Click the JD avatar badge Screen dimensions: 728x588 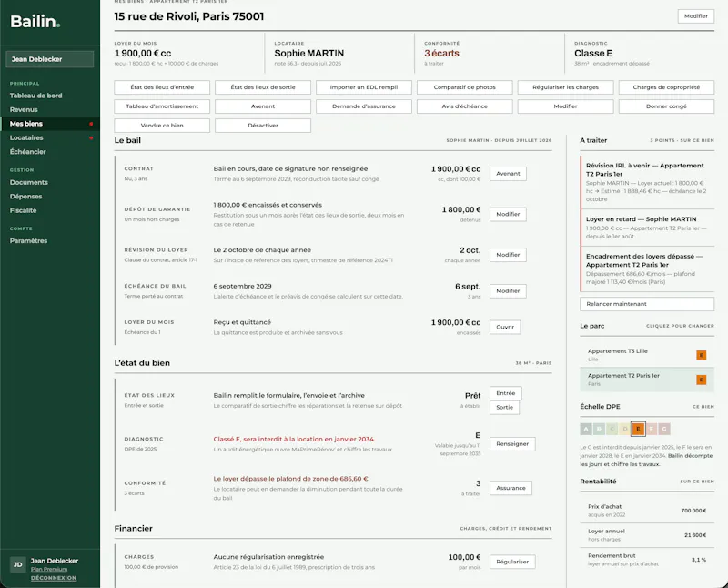17,564
